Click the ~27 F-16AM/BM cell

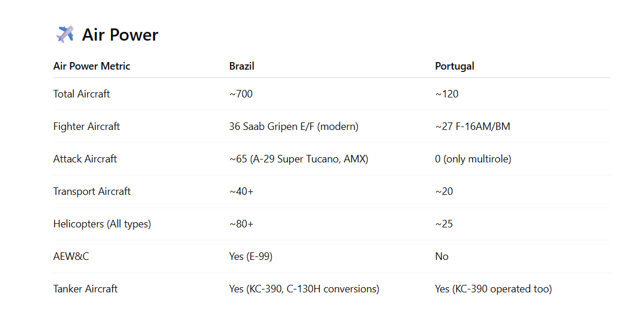tap(472, 126)
